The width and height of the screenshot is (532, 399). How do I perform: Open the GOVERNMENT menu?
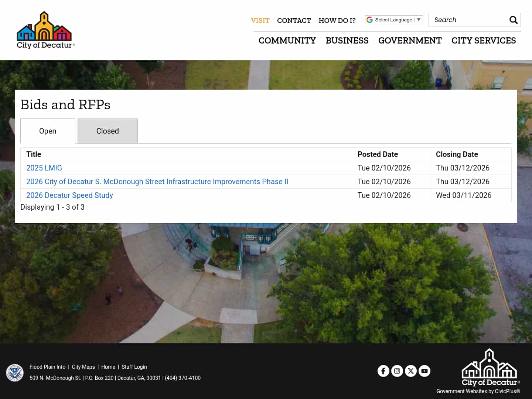tap(410, 41)
